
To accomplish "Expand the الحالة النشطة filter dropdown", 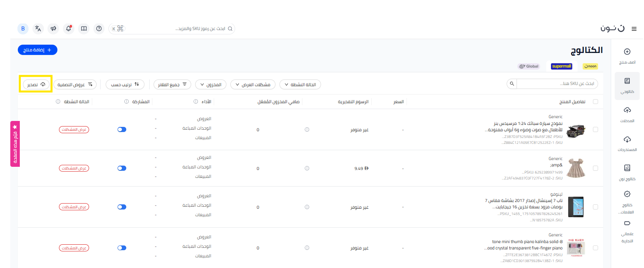I will point(300,85).
